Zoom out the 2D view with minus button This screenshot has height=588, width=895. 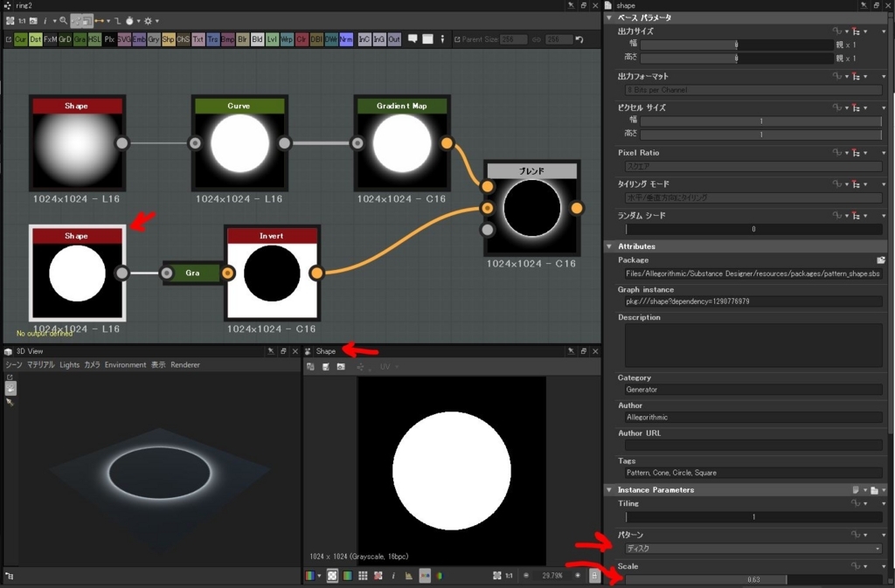pyautogui.click(x=526, y=576)
